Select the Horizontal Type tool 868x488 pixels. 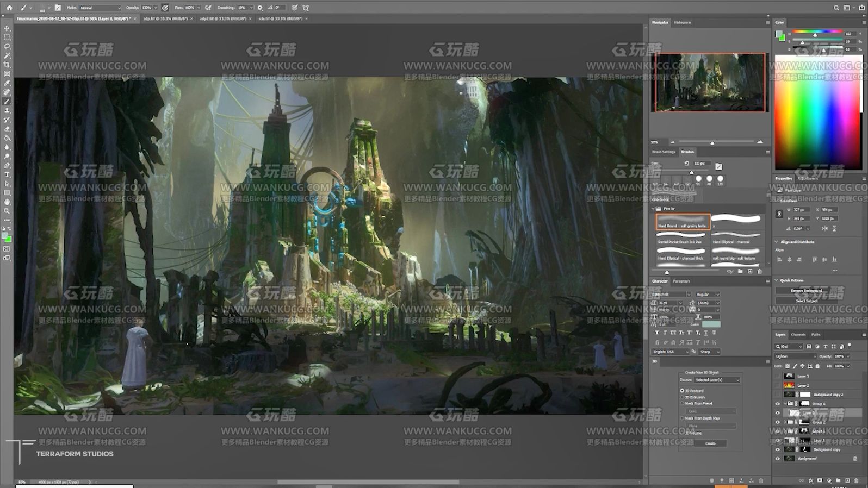tap(7, 174)
